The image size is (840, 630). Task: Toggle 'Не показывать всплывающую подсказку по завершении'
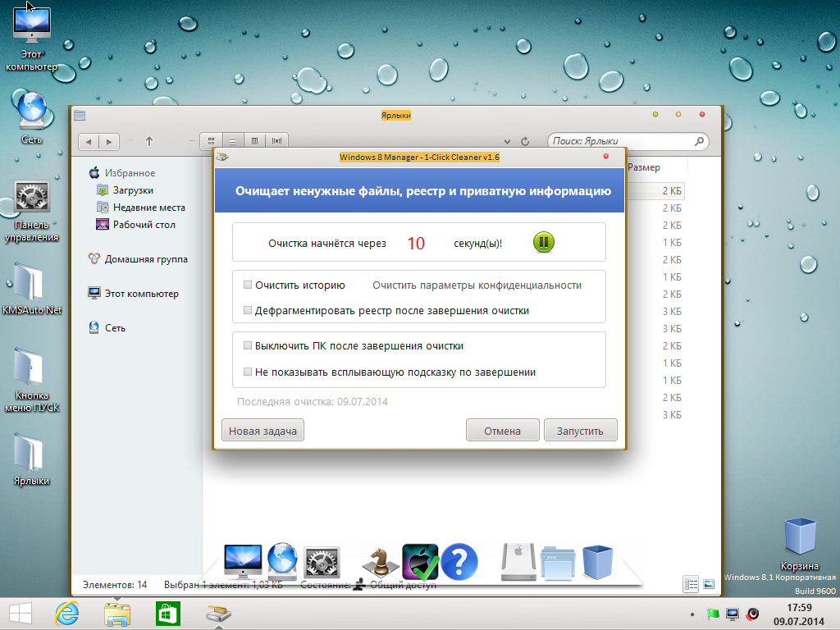tap(248, 372)
